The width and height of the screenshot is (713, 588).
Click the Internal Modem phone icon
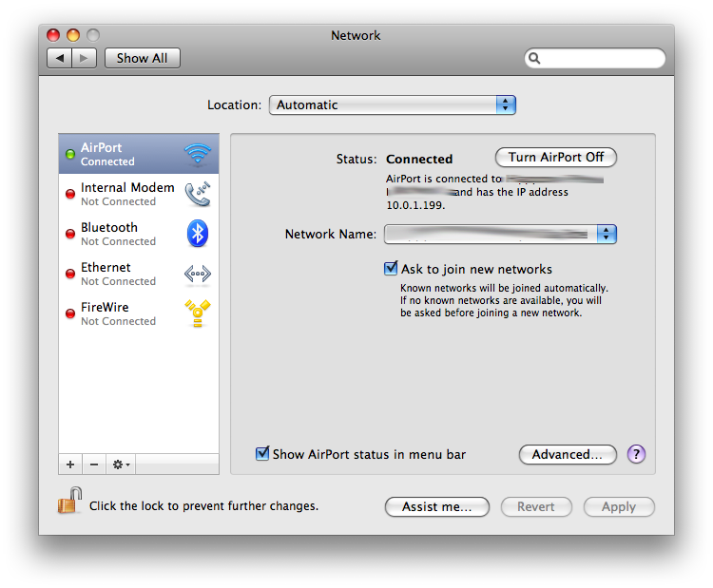pos(198,194)
